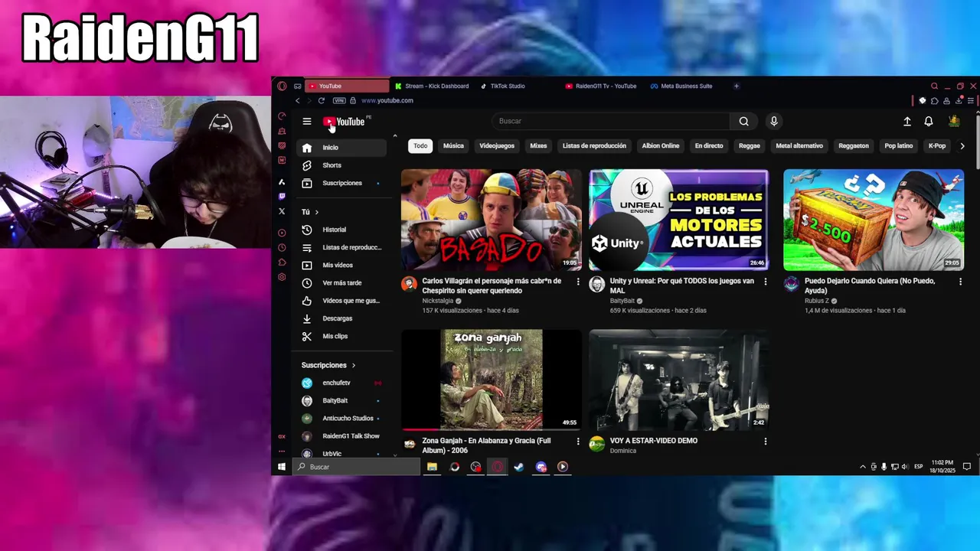The height and width of the screenshot is (551, 980).
Task: Open Opera GX menu logo
Action: pos(282,86)
